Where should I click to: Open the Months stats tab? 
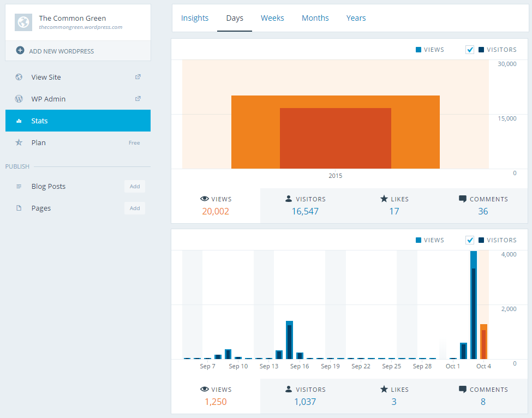315,18
